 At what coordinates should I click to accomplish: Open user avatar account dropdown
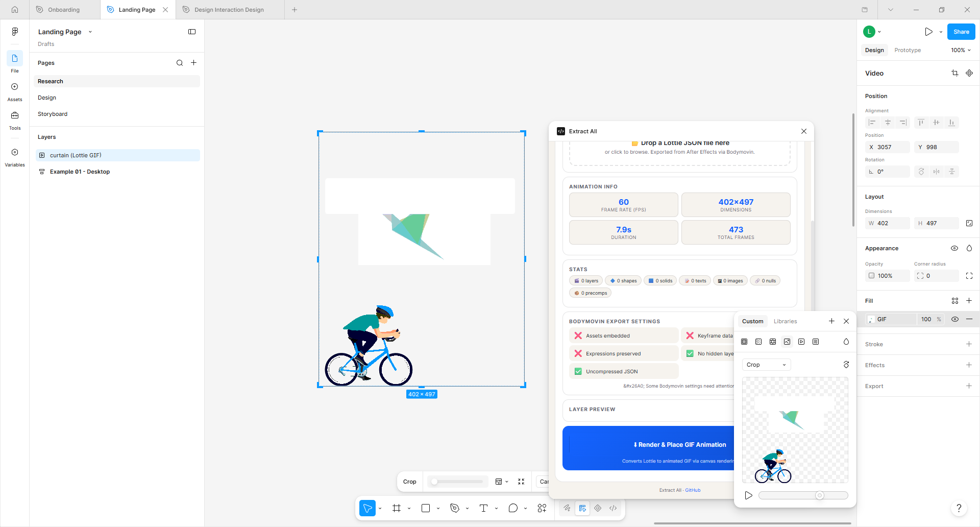coord(872,32)
